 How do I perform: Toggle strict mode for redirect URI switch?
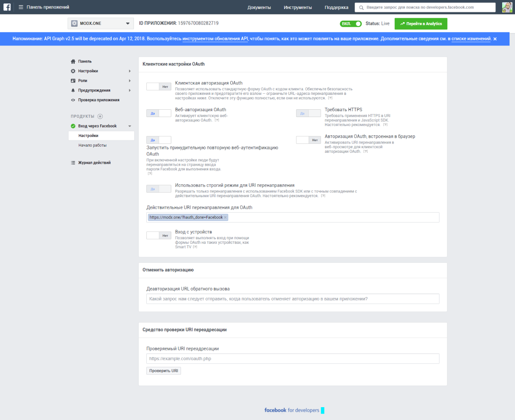pos(159,189)
